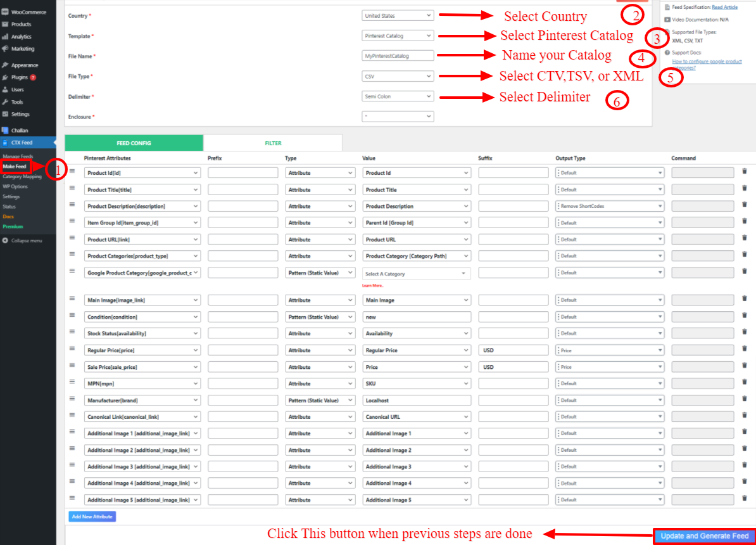Remove the Main Image attribute row

[745, 299]
